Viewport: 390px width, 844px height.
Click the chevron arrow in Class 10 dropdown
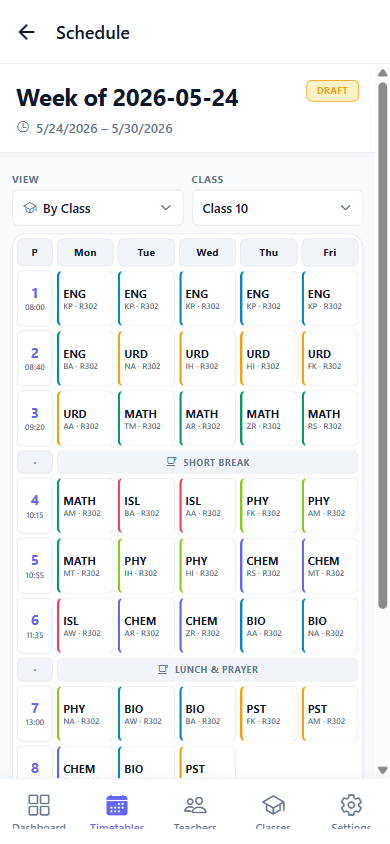click(x=345, y=208)
